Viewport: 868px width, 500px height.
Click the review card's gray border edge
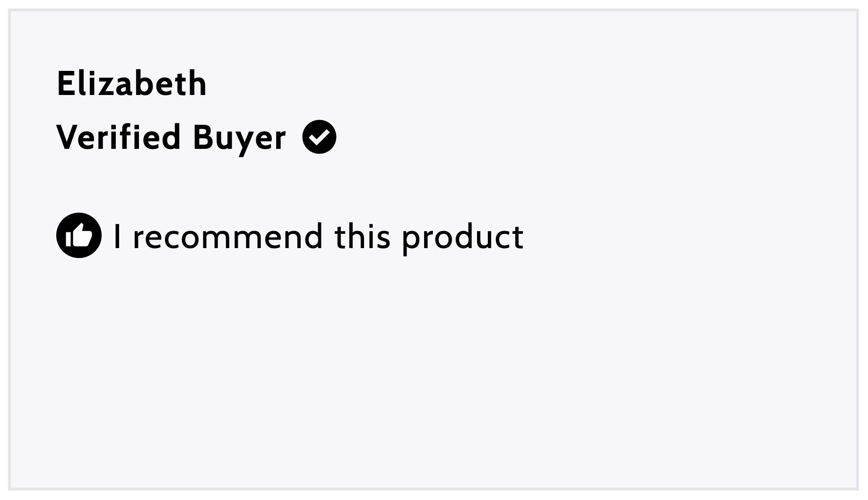tap(9, 250)
